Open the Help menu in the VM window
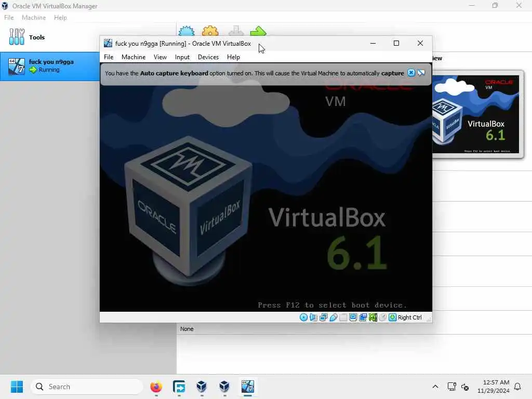 pyautogui.click(x=233, y=57)
